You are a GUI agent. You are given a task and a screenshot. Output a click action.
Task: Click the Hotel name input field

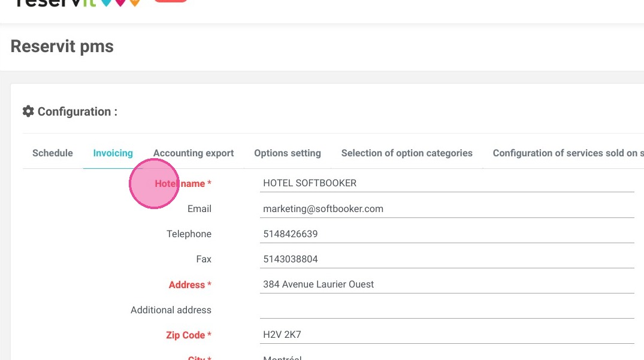click(447, 183)
